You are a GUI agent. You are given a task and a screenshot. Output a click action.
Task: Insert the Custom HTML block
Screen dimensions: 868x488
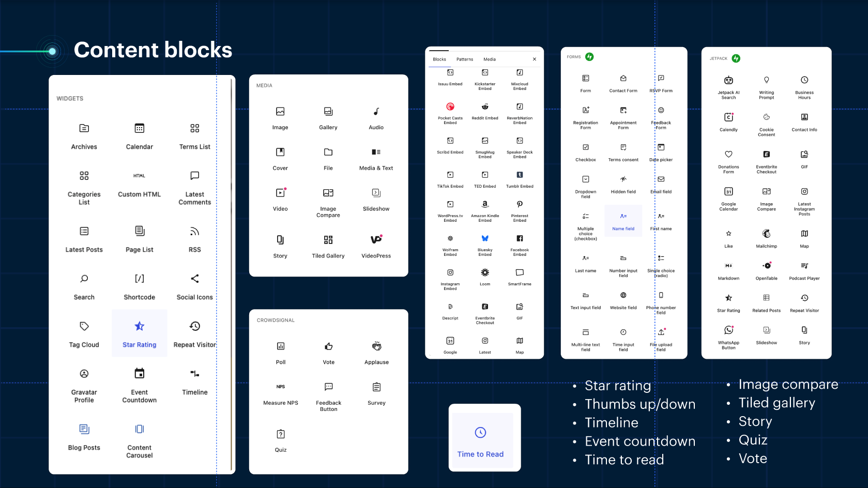[140, 185]
